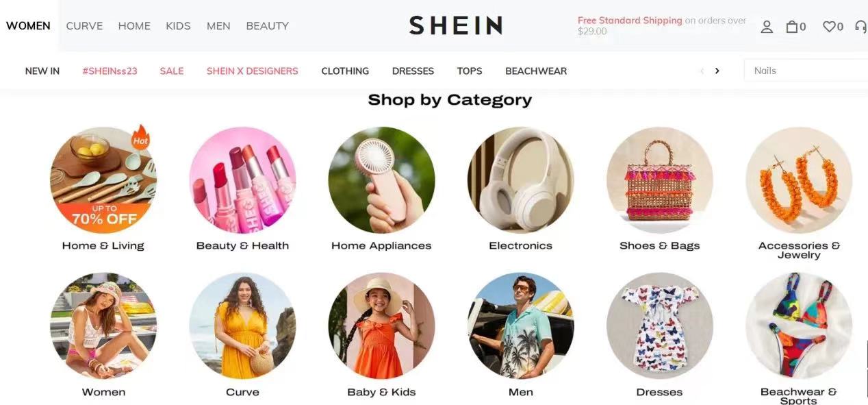The width and height of the screenshot is (868, 405).
Task: Switch to the MEN tab
Action: [218, 26]
